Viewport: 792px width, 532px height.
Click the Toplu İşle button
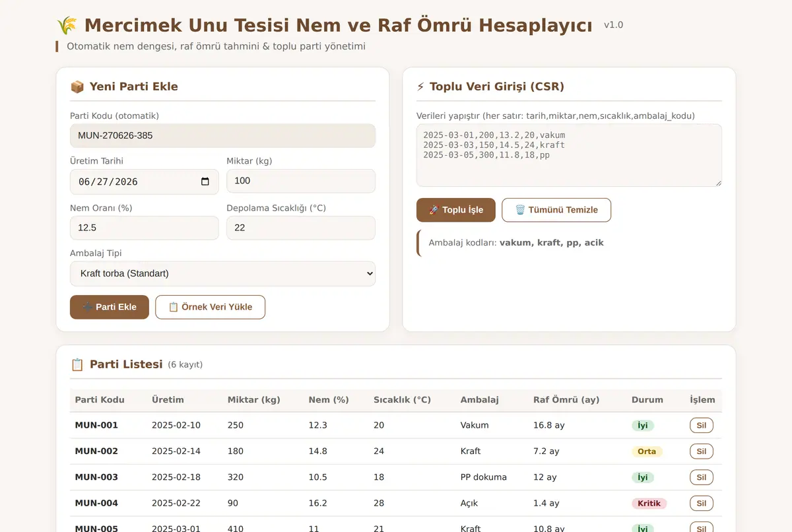point(456,210)
